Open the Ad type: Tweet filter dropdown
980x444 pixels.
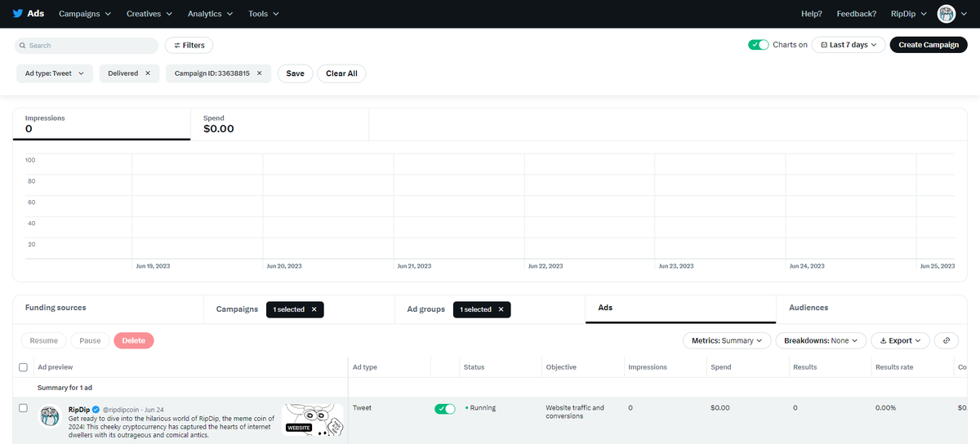coord(55,73)
